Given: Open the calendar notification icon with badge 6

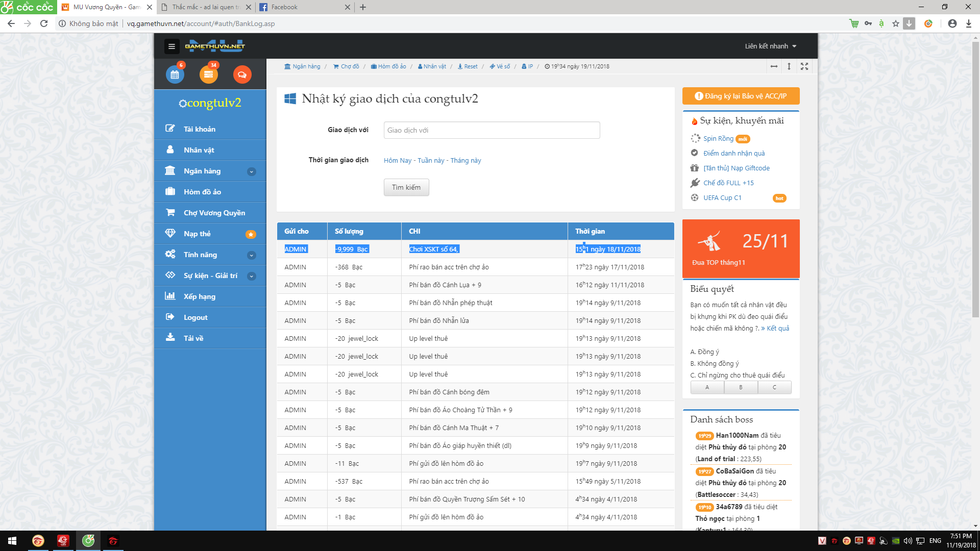Looking at the screenshot, I should 175,74.
